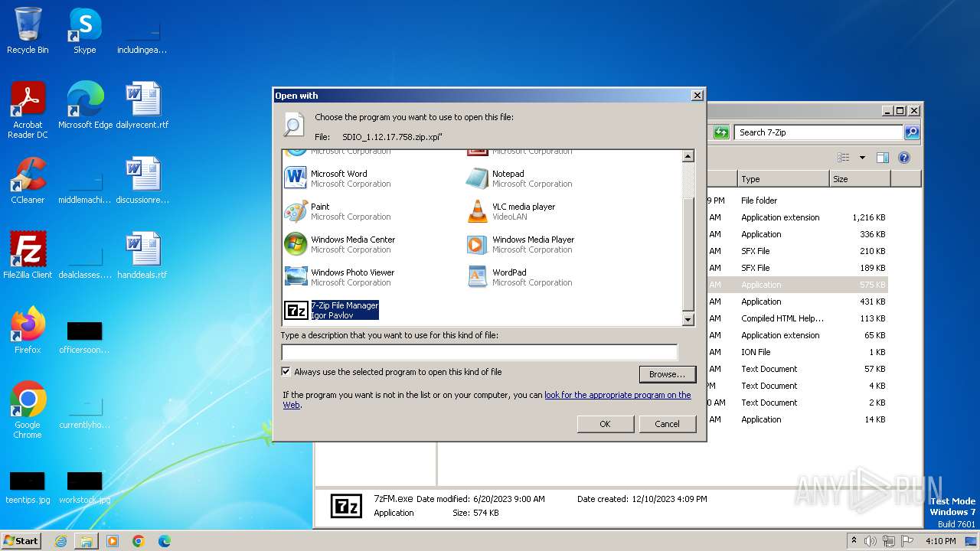
Task: Open Recycle Bin on the desktop
Action: (x=28, y=31)
